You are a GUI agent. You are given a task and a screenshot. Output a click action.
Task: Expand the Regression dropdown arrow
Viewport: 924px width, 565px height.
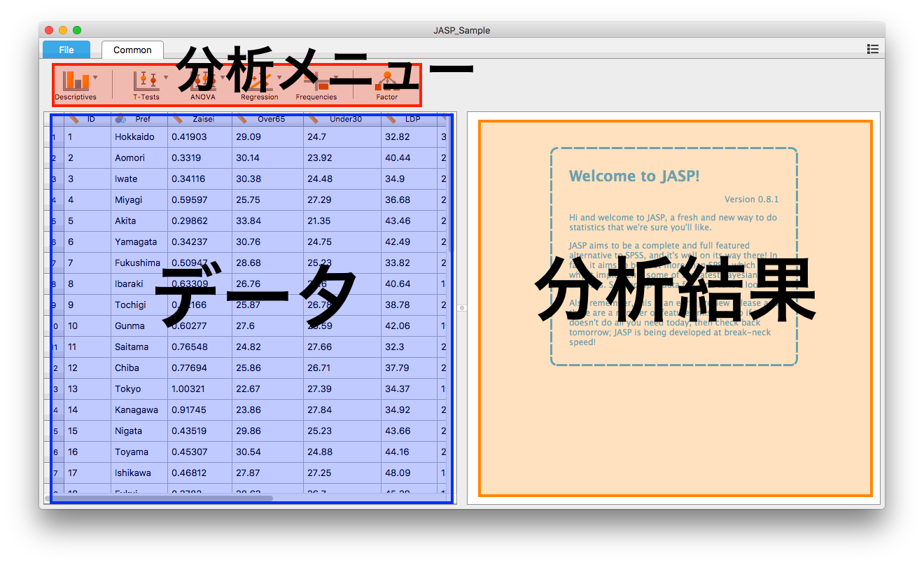click(x=279, y=77)
